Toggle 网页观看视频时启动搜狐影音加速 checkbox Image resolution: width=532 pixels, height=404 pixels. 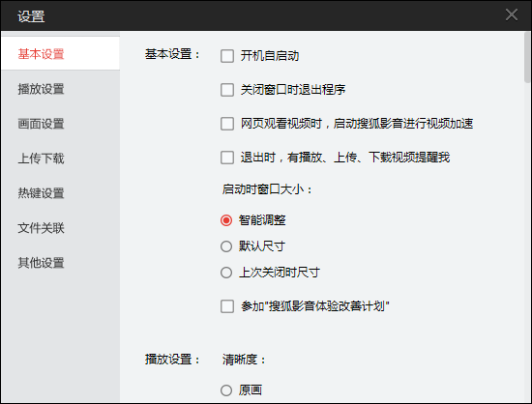[227, 124]
